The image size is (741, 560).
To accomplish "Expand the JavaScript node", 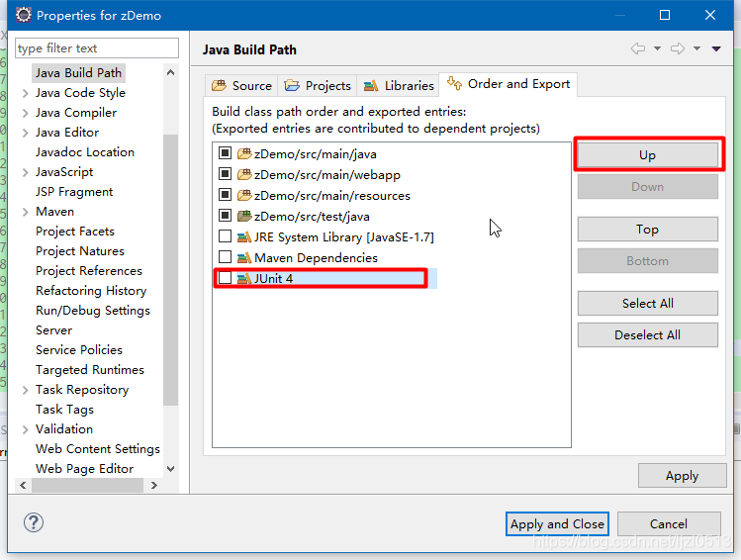I will pyautogui.click(x=26, y=173).
